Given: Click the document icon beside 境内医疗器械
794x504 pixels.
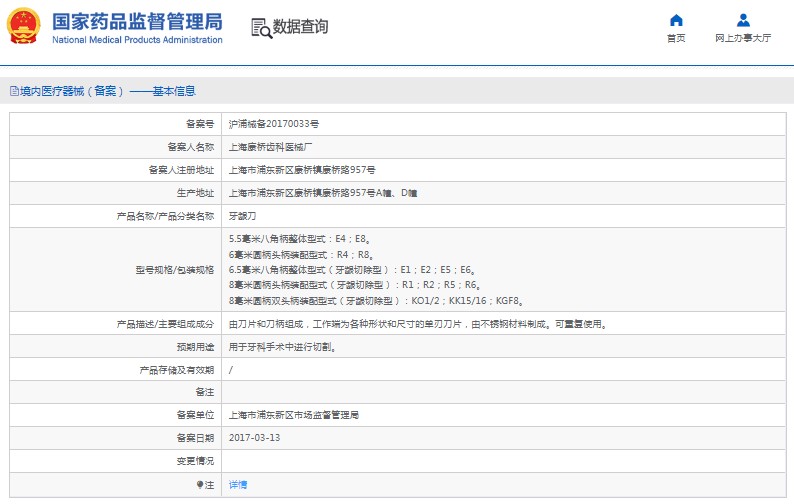Looking at the screenshot, I should tap(14, 91).
